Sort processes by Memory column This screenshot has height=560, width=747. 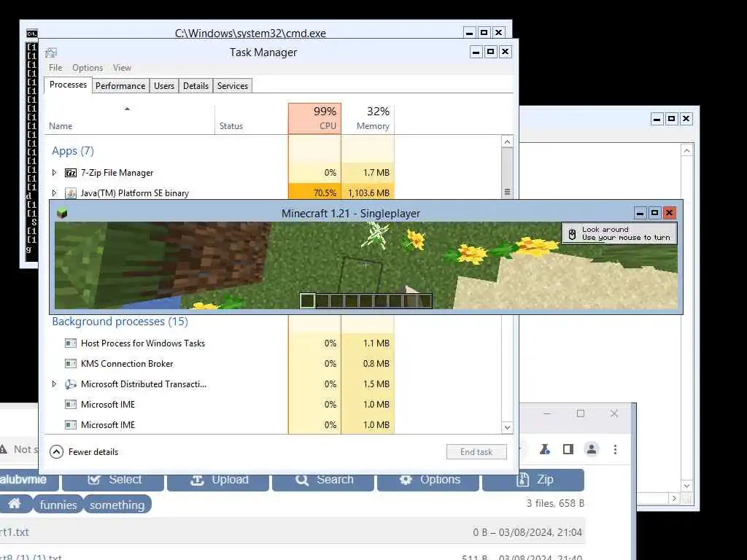(x=368, y=118)
